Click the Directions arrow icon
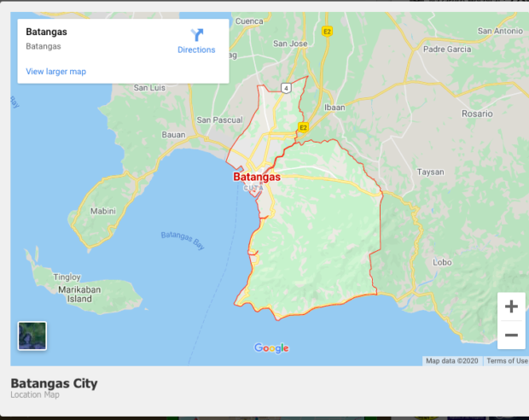The width and height of the screenshot is (529, 420). (197, 35)
